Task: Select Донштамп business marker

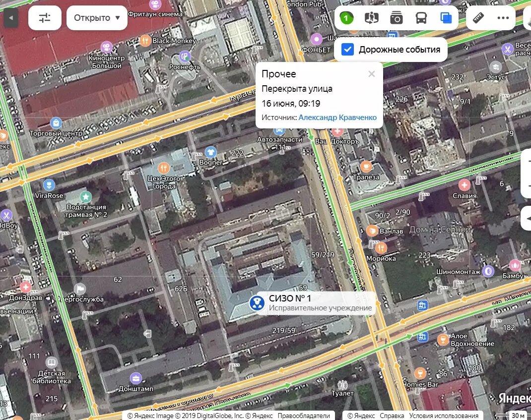Action: click(136, 378)
